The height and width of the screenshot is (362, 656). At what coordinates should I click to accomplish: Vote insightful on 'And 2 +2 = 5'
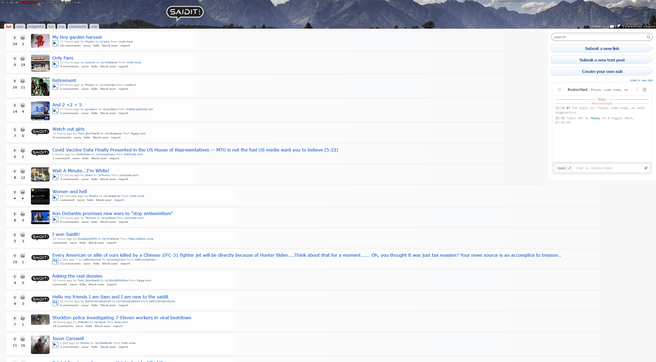click(15, 106)
